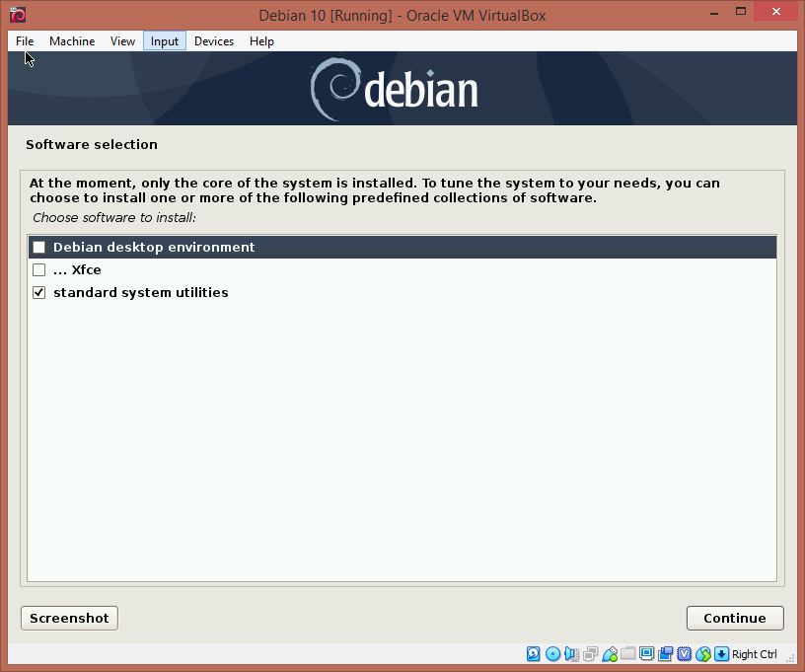
Task: Click the mouse integration status icon
Action: 702,653
